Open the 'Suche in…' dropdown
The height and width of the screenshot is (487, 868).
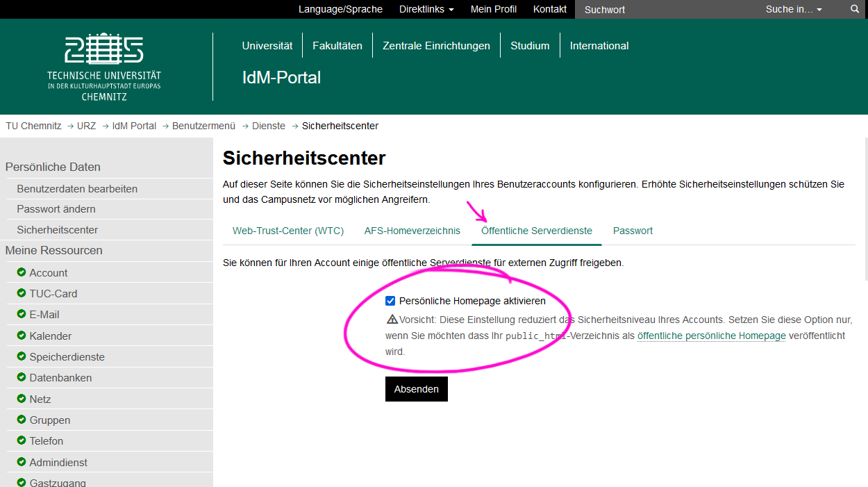[x=794, y=9]
